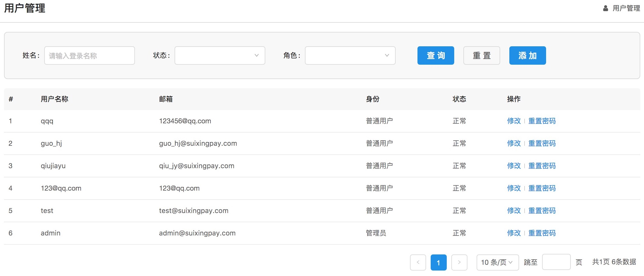Click username cell guo_hj

[x=51, y=143]
